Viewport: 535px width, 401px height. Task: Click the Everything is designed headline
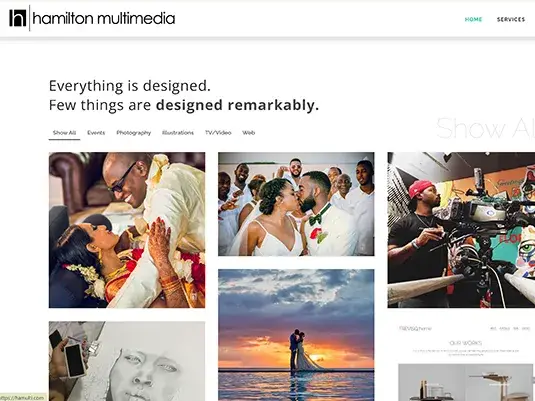[x=130, y=86]
